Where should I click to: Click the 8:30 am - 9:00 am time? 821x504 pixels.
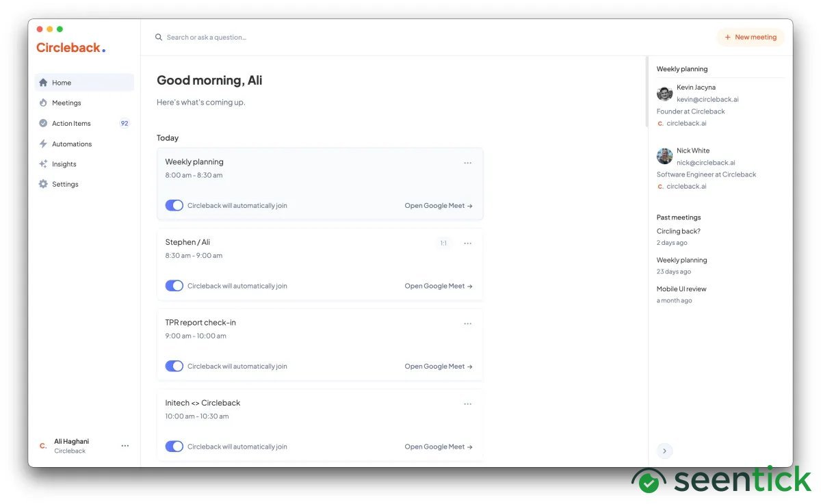pyautogui.click(x=194, y=256)
